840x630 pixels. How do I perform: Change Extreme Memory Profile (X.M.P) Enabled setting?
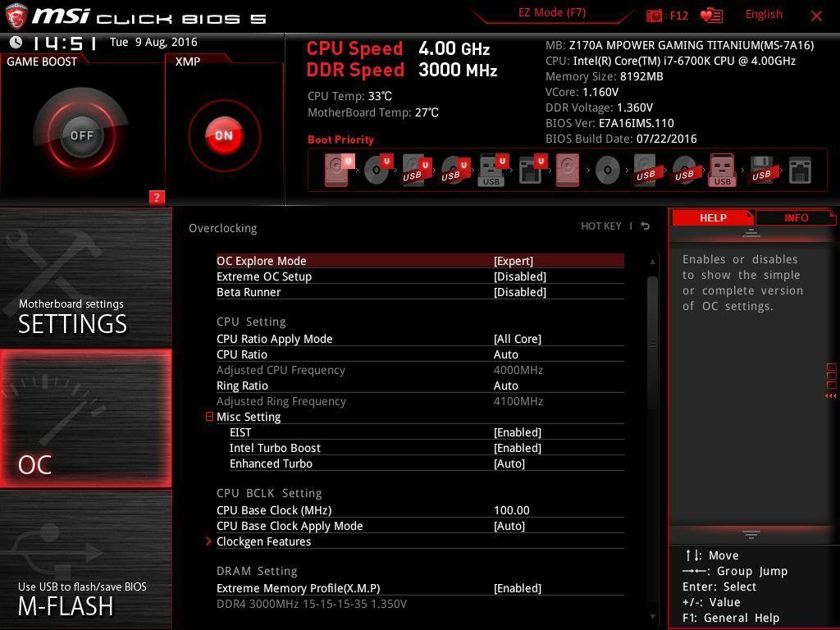click(x=420, y=588)
